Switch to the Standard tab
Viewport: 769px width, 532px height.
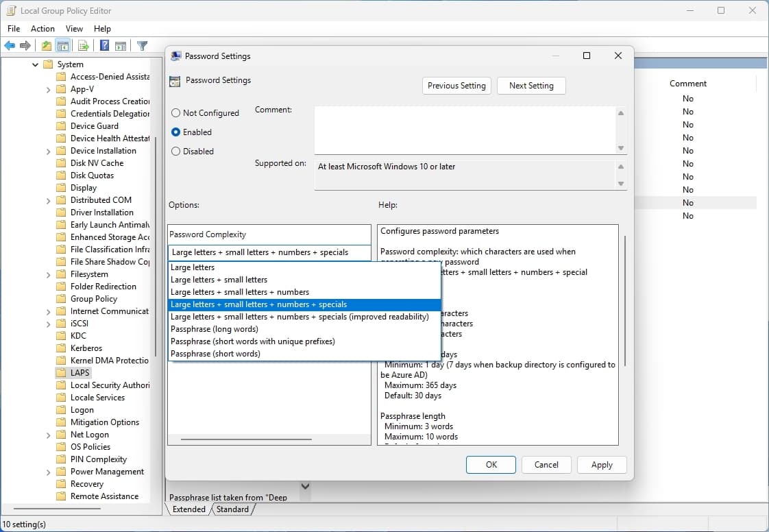point(232,509)
